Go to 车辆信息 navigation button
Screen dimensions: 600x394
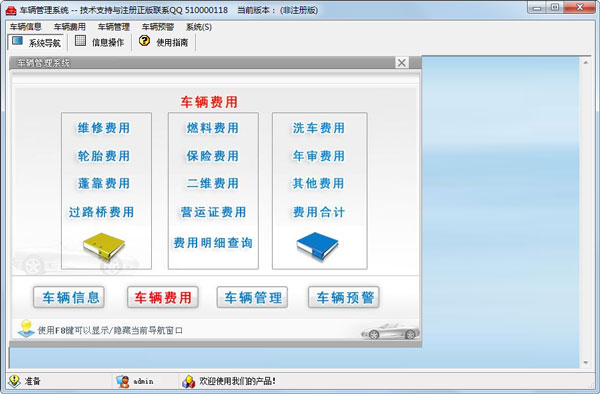(x=69, y=297)
